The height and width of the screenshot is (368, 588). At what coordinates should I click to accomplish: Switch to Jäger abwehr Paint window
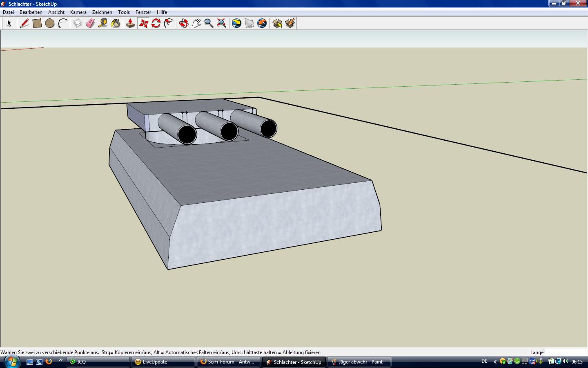pyautogui.click(x=359, y=362)
